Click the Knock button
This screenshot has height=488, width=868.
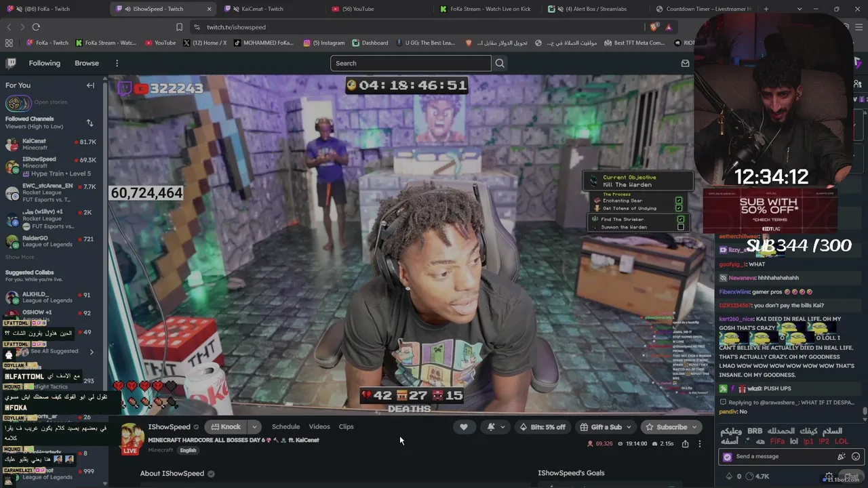[x=226, y=427]
